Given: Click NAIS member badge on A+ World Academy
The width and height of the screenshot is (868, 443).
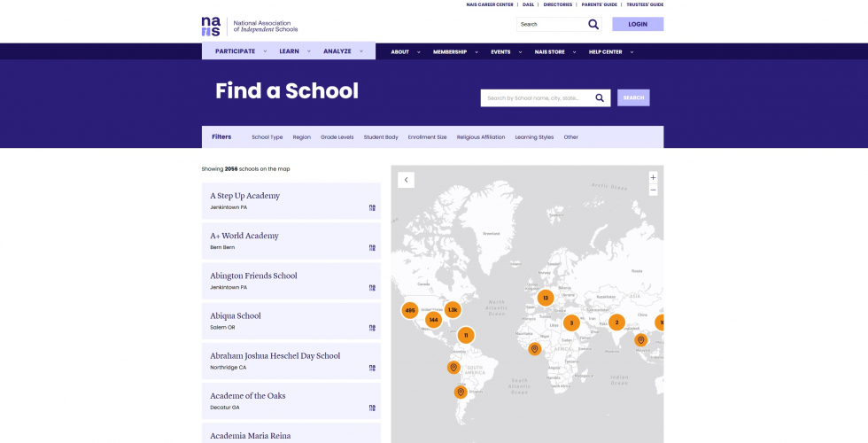Looking at the screenshot, I should pyautogui.click(x=372, y=247).
